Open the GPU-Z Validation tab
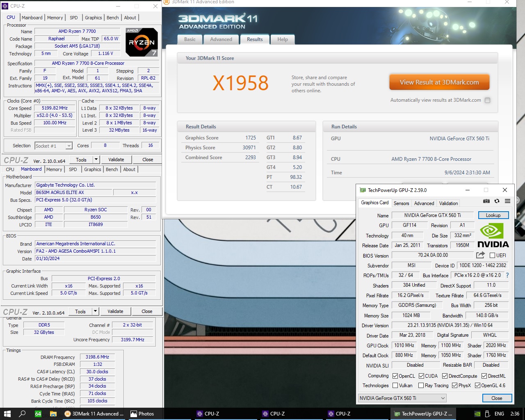Viewport: 525px width, 420px height. click(x=448, y=203)
